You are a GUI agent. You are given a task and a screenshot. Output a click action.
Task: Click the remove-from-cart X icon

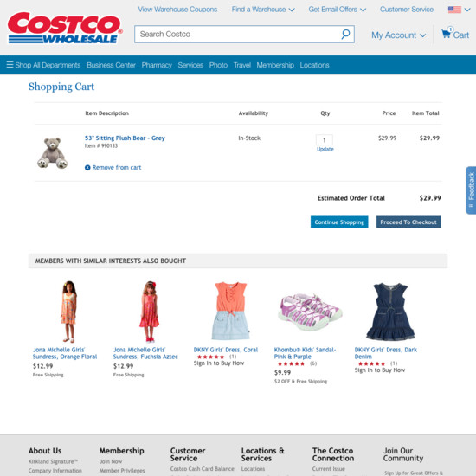pos(87,168)
